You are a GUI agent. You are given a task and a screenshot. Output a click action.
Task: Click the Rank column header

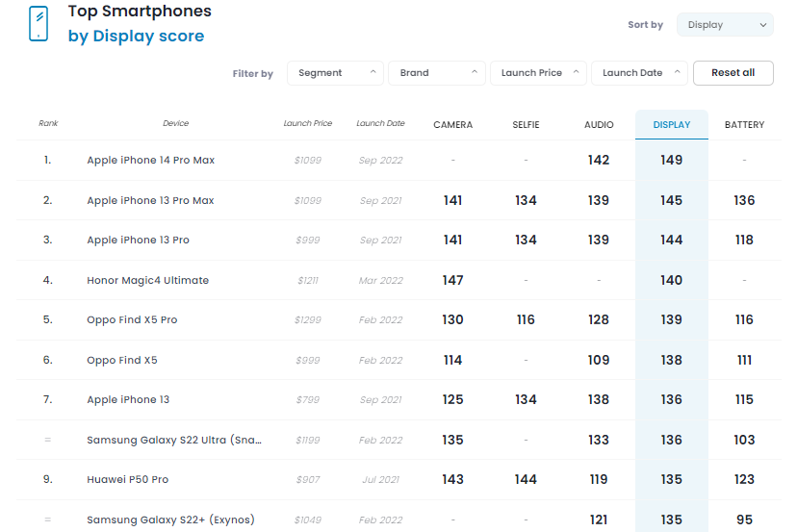coord(48,123)
